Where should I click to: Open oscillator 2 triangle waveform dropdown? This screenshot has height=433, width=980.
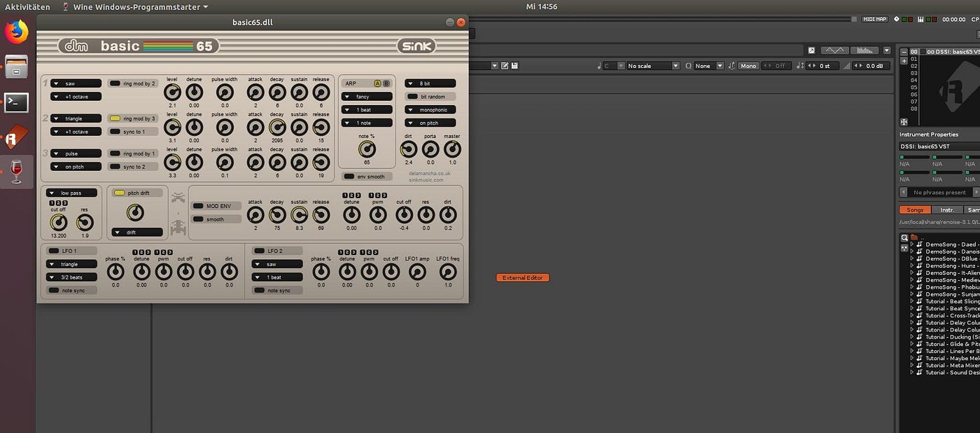coord(76,118)
